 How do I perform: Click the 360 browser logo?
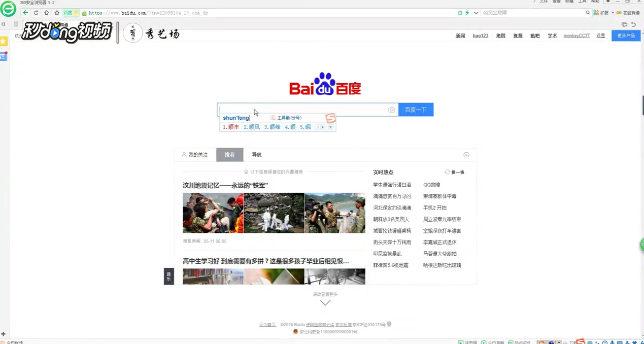click(x=8, y=8)
